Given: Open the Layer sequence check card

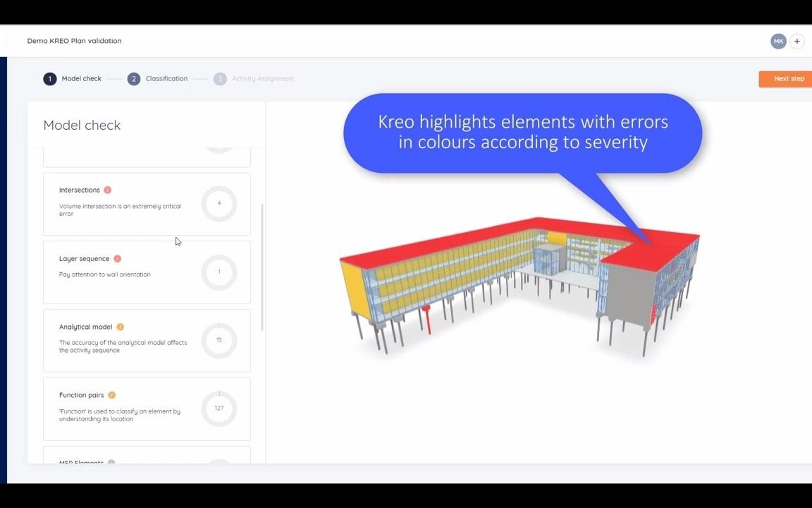Looking at the screenshot, I should tap(147, 272).
